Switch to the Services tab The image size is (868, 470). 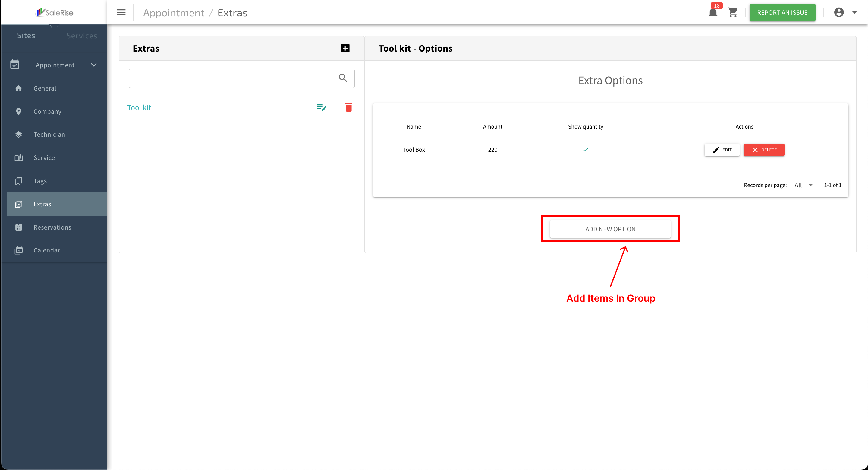tap(82, 36)
